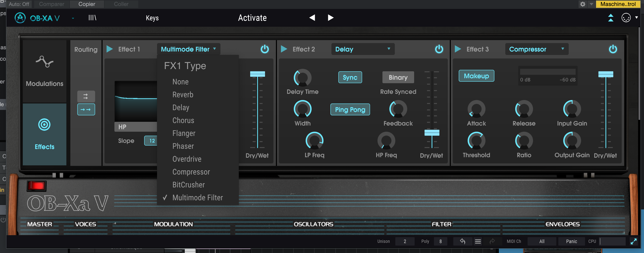This screenshot has height=253, width=644.
Task: Click the Poly voices value field
Action: coord(440,241)
